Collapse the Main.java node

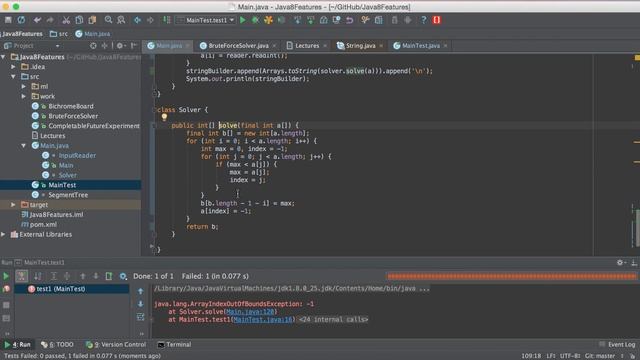pos(23,145)
